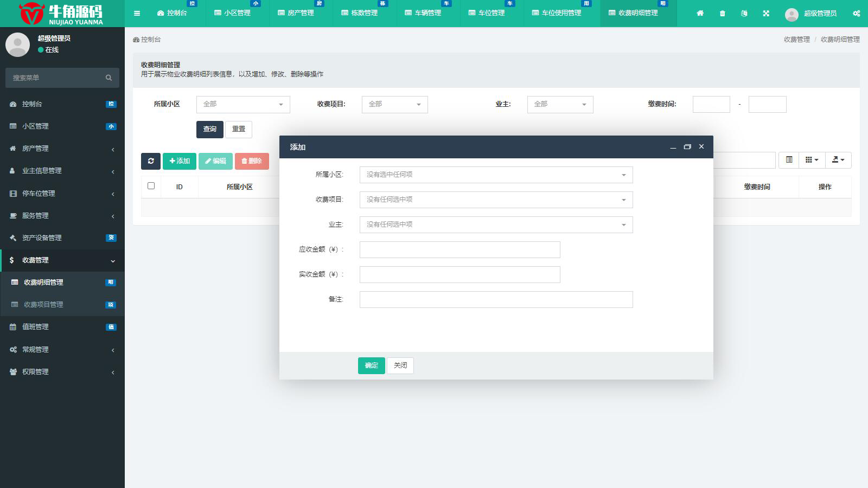The image size is (868, 488).
Task: Click the 重置 button
Action: (239, 129)
